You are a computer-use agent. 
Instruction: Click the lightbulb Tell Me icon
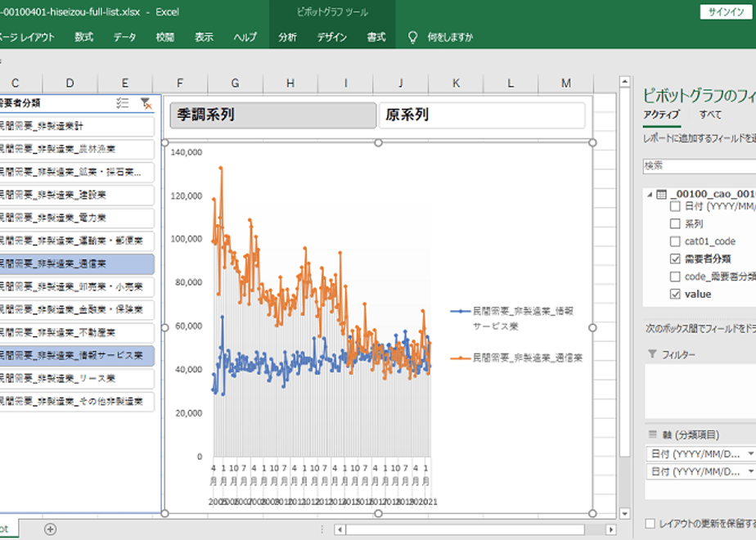point(412,37)
